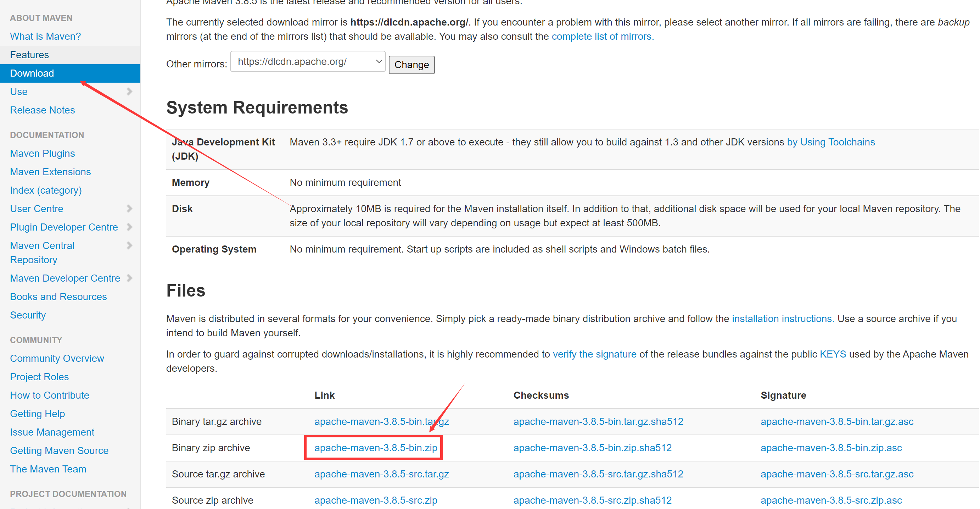Screen dimensions: 980x509
Task: Expand the Use submenu chevron
Action: pyautogui.click(x=129, y=92)
